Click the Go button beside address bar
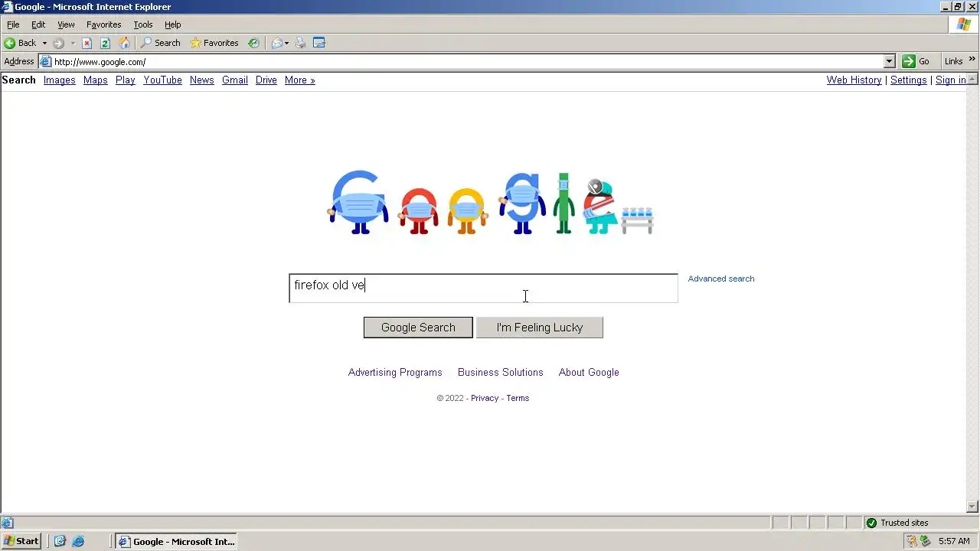 click(916, 61)
